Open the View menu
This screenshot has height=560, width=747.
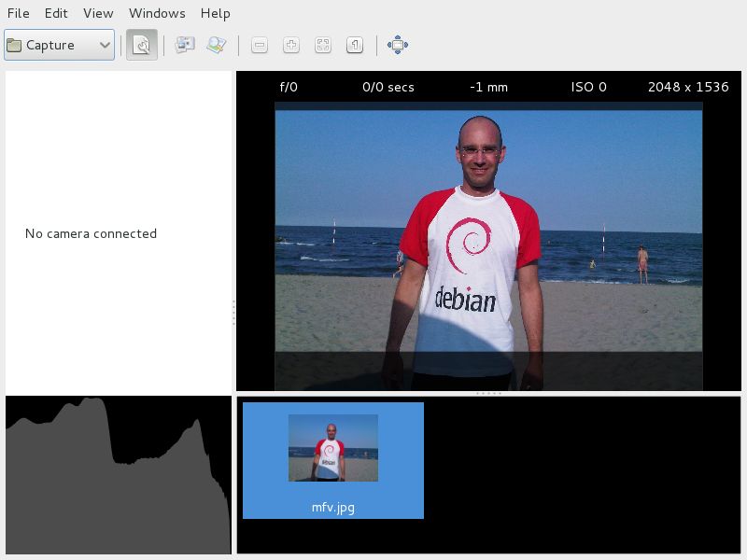(98, 13)
